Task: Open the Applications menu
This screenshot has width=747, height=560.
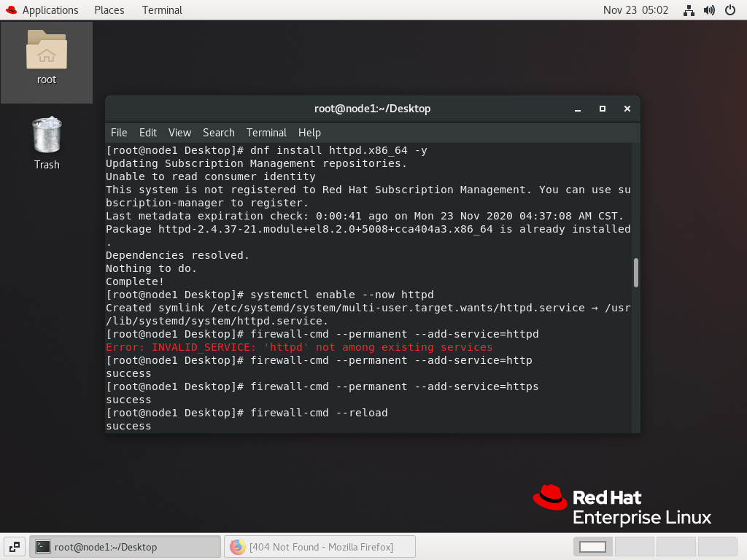Action: tap(50, 10)
